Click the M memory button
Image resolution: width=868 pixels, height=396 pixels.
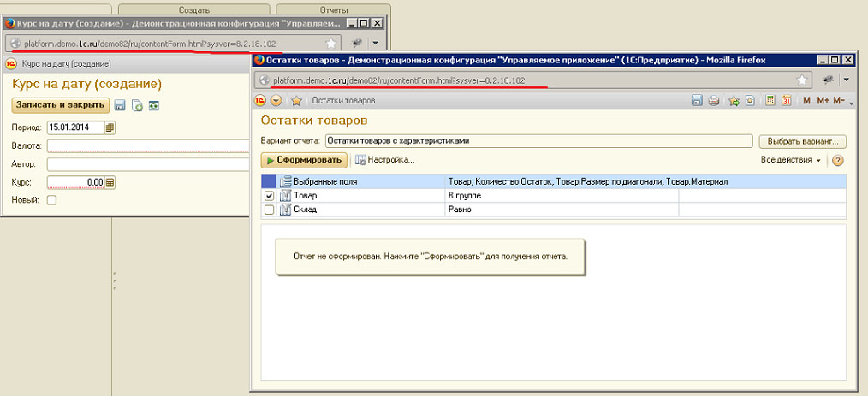coord(806,101)
